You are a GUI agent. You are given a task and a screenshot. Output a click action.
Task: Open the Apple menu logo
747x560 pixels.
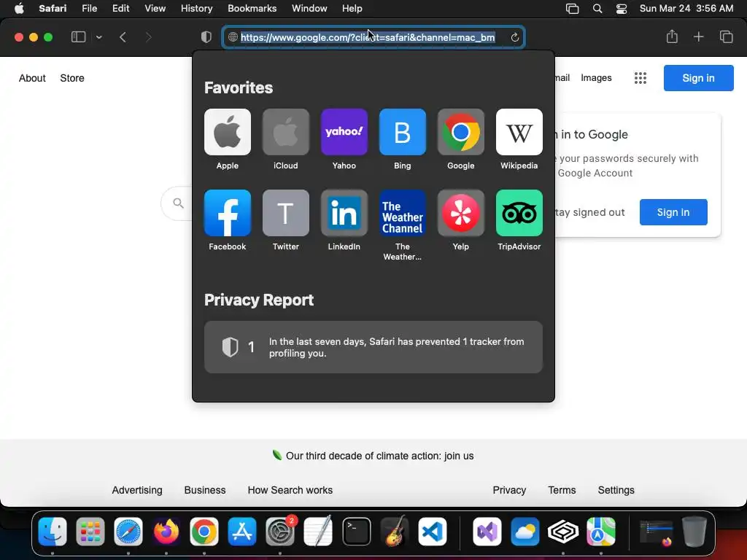19,9
